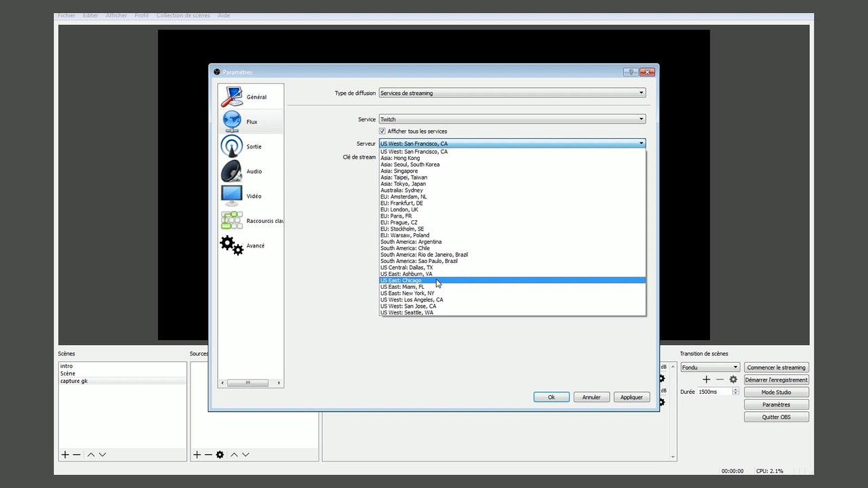868x488 pixels.
Task: Open source properties gear icon
Action: point(220,455)
